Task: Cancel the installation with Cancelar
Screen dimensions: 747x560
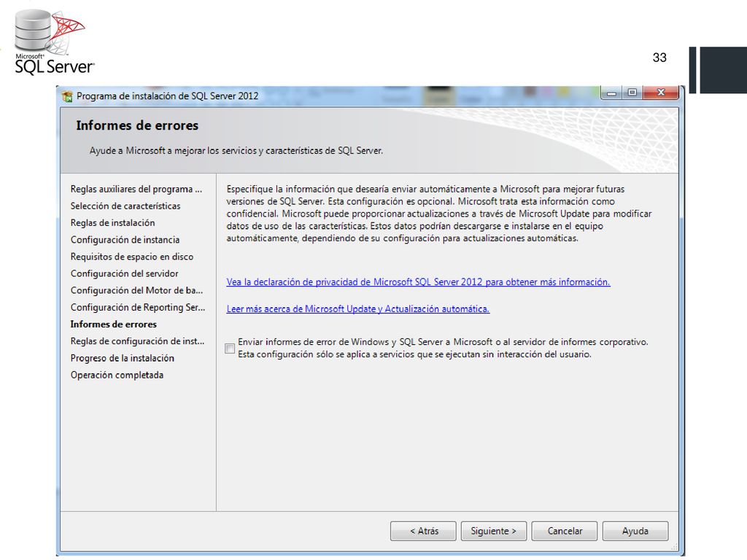Action: (565, 531)
